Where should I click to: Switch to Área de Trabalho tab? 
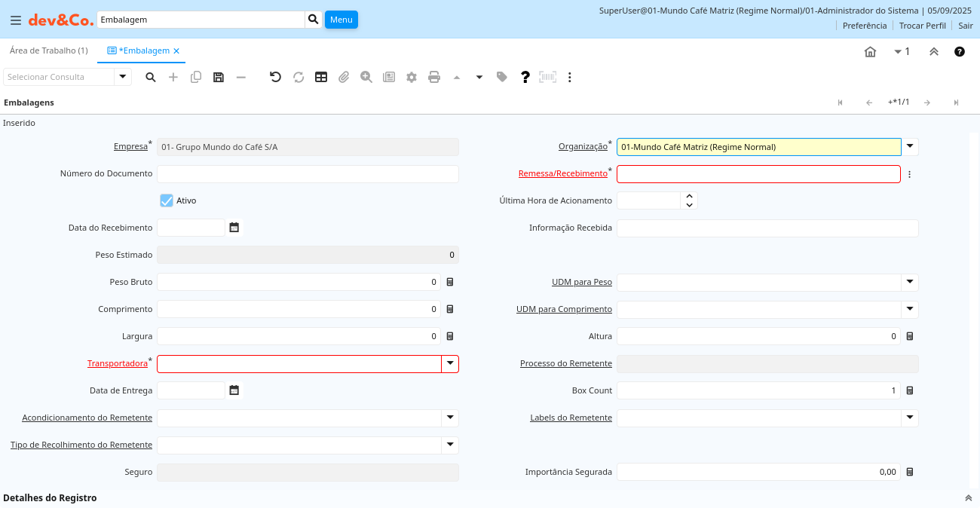pyautogui.click(x=49, y=50)
